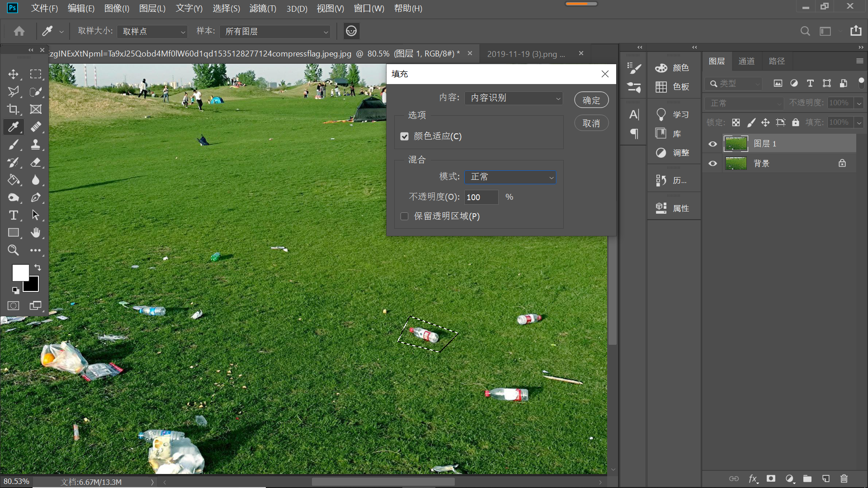
Task: Open the 色板 panel
Action: coord(672,87)
